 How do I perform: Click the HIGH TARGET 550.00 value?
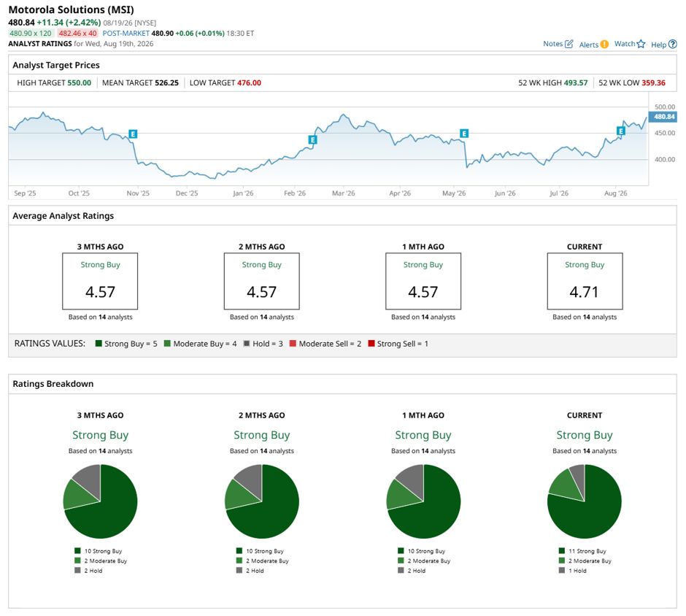[80, 82]
